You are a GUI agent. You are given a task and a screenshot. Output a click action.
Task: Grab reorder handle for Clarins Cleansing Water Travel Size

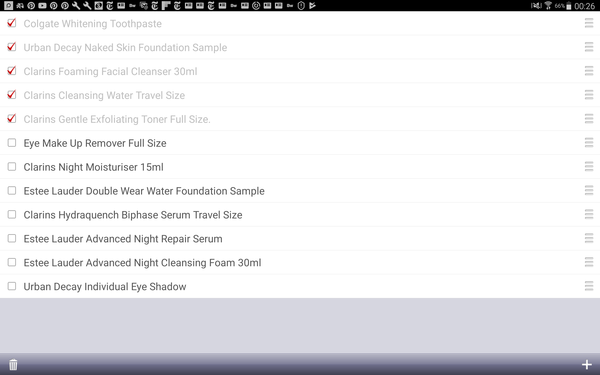coord(589,95)
